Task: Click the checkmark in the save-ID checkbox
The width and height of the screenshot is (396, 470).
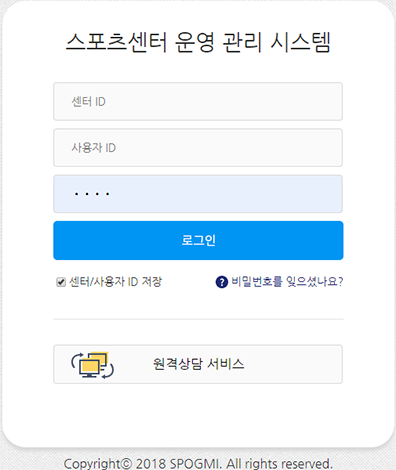Action: click(61, 282)
